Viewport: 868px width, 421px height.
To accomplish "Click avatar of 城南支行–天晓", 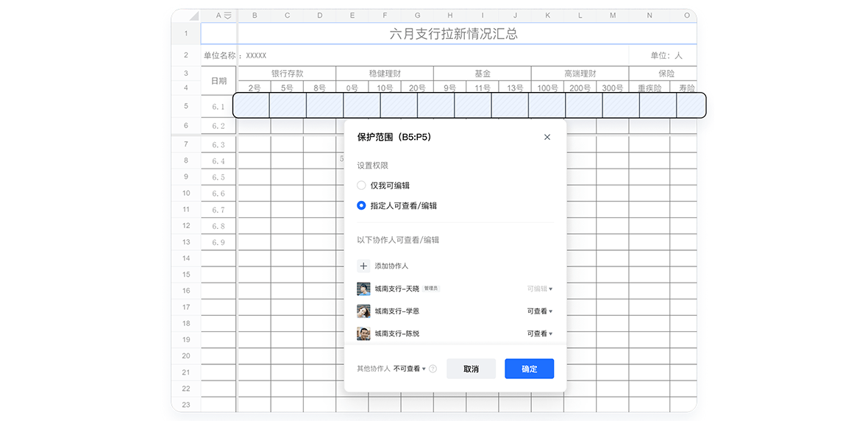I will [363, 289].
